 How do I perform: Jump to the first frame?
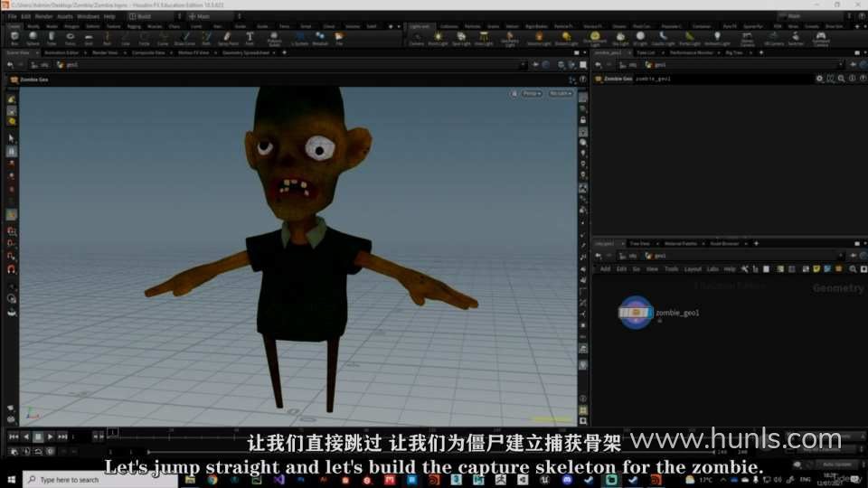tap(14, 436)
